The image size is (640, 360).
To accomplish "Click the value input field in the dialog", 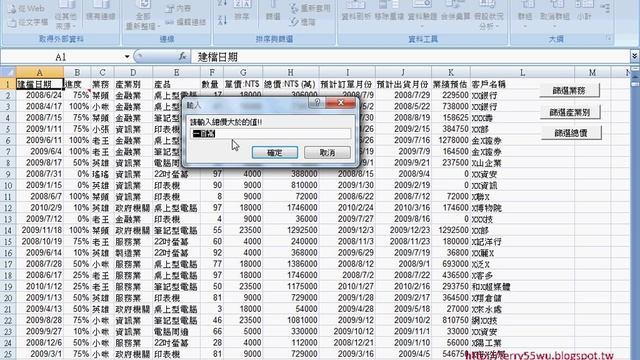I will [x=270, y=134].
